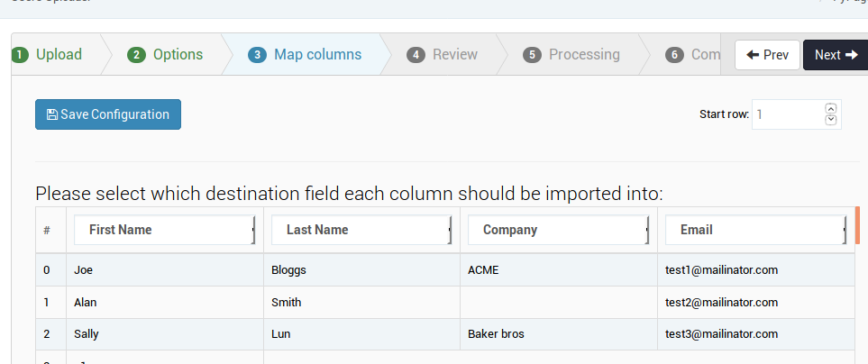This screenshot has width=868, height=364.
Task: Click the cell containing Alan
Action: (165, 302)
